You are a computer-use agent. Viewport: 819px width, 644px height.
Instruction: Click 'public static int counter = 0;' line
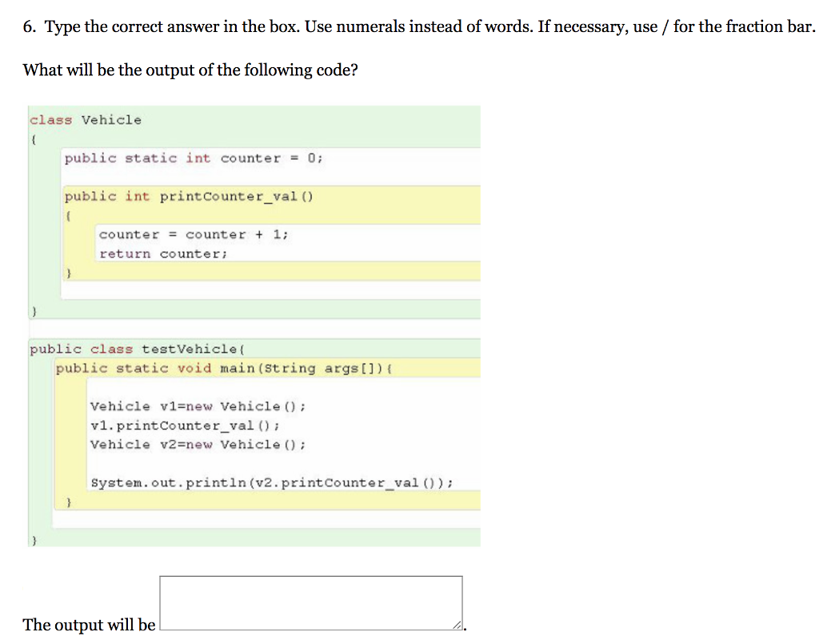point(194,158)
